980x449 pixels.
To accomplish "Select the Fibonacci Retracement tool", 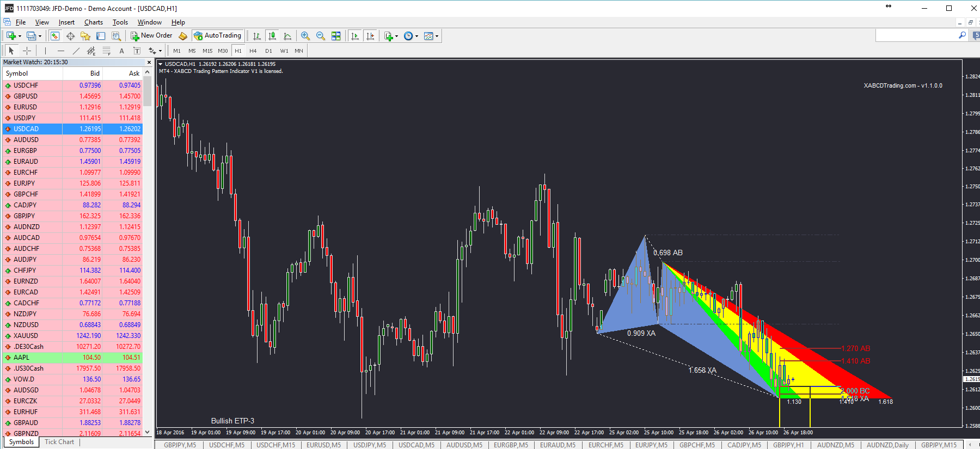I will pyautogui.click(x=107, y=51).
